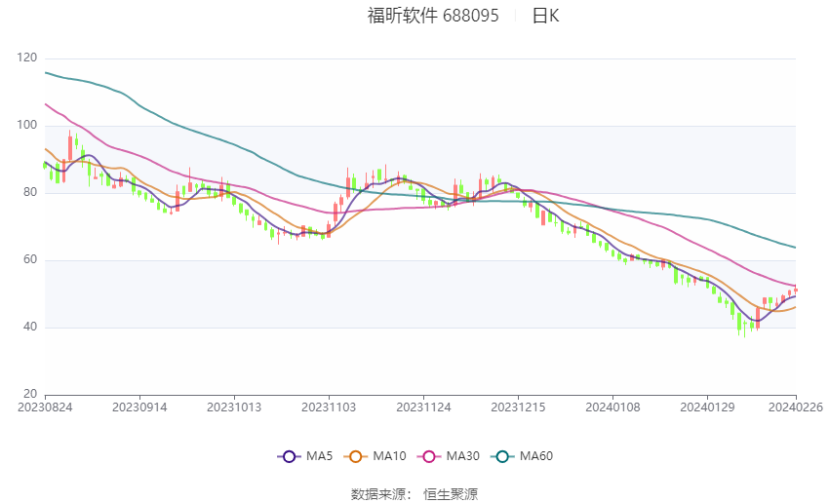
Task: Click x-axis date label 20240226
Action: tap(796, 407)
